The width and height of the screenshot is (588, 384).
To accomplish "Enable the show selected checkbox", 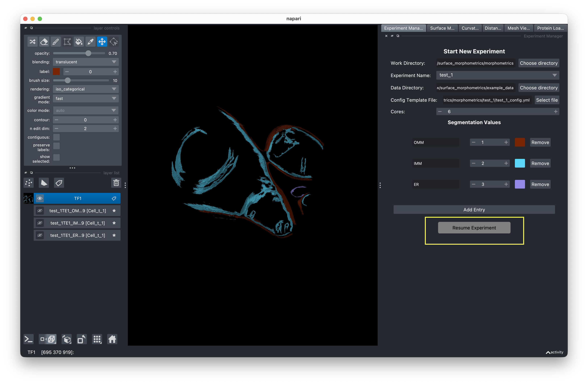I will [57, 158].
